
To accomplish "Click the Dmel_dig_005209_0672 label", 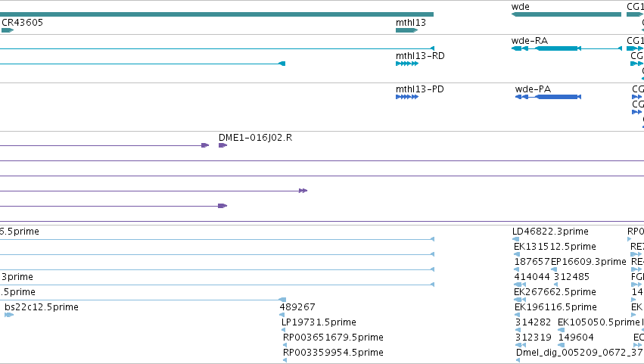I will (x=579, y=352).
